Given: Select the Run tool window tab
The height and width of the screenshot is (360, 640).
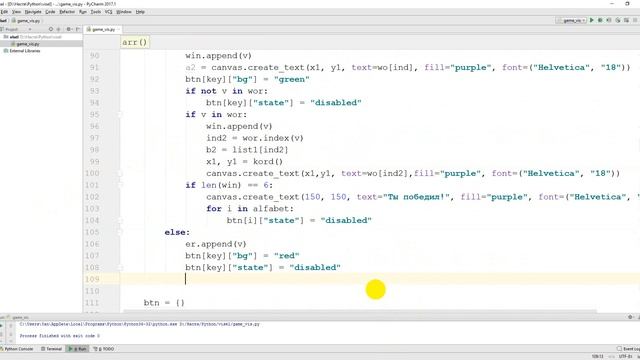Looking at the screenshot, I should tap(78, 349).
